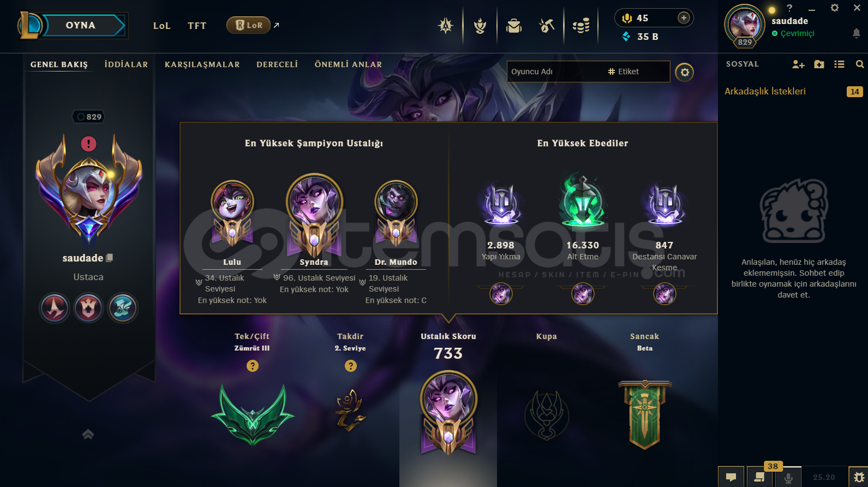Open the Loot inventory icon
This screenshot has width=868, height=487.
pyautogui.click(x=513, y=26)
